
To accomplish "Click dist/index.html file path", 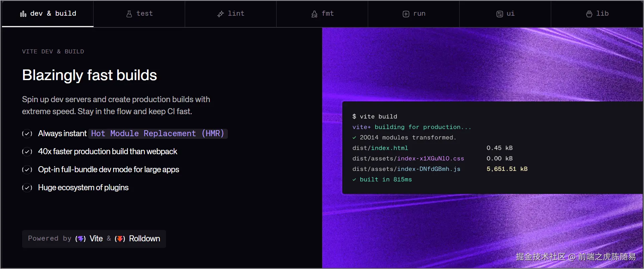I will pos(380,148).
